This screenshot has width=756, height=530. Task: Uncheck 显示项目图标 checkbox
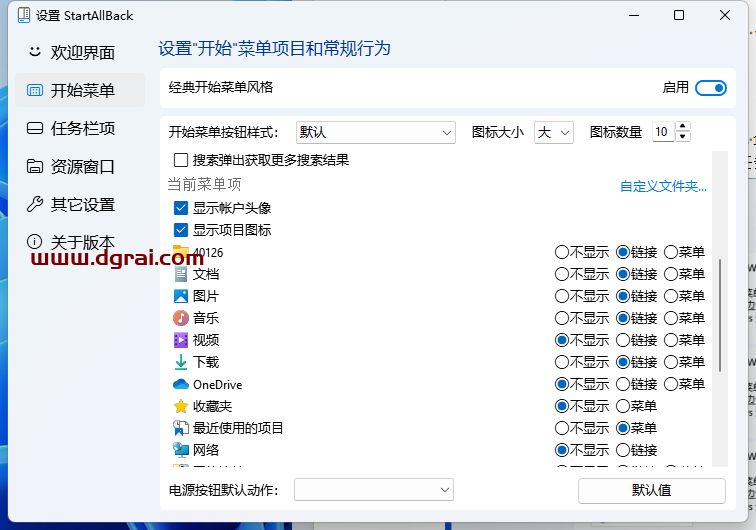[x=181, y=230]
